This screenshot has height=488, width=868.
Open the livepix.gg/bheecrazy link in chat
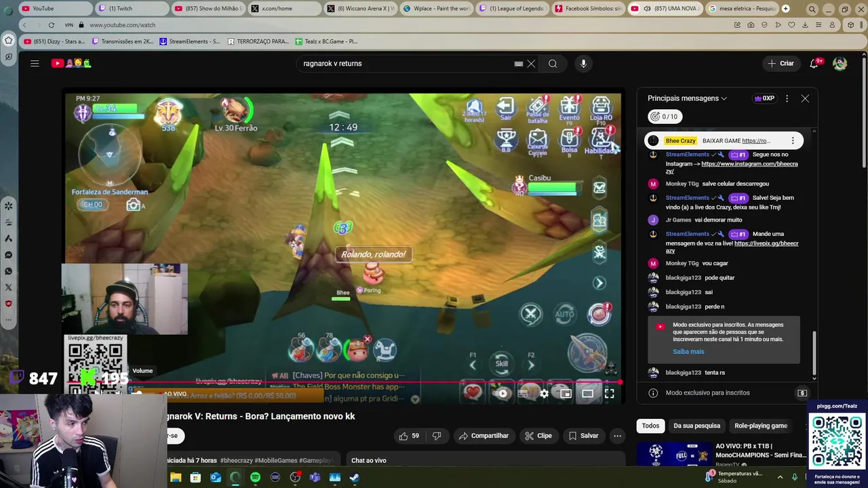click(x=766, y=243)
